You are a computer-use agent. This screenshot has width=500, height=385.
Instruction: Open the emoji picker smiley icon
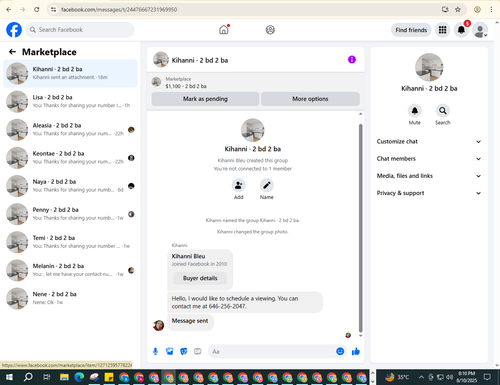(x=340, y=351)
